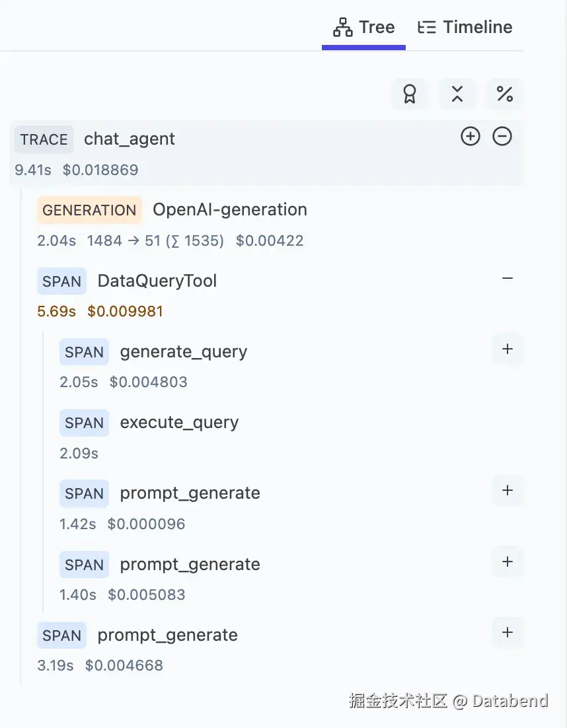
Task: Expand the 3.19s prompt_generate span
Action: click(508, 632)
